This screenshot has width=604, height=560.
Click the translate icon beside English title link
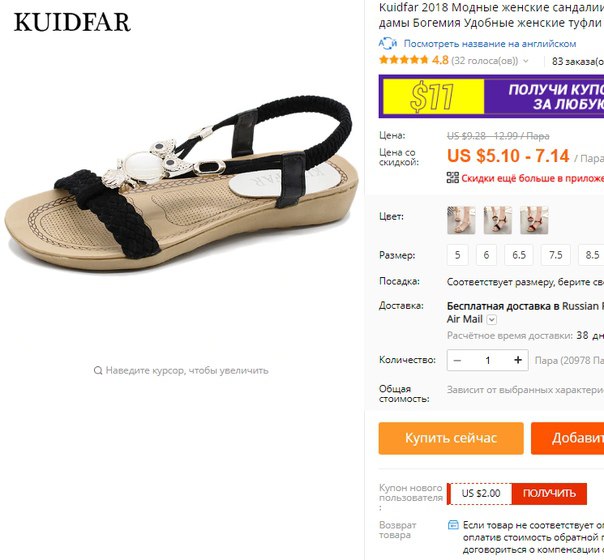tap(388, 44)
